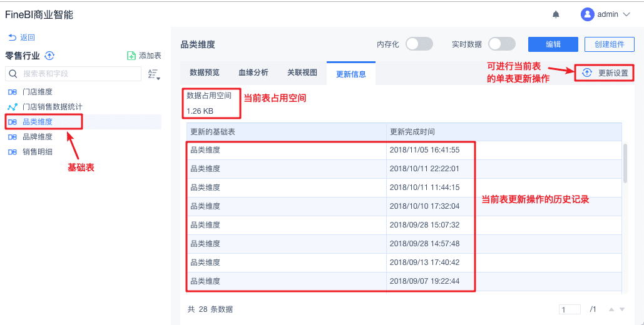The width and height of the screenshot is (644, 325).
Task: Toggle the 内存化 switch
Action: (x=419, y=44)
